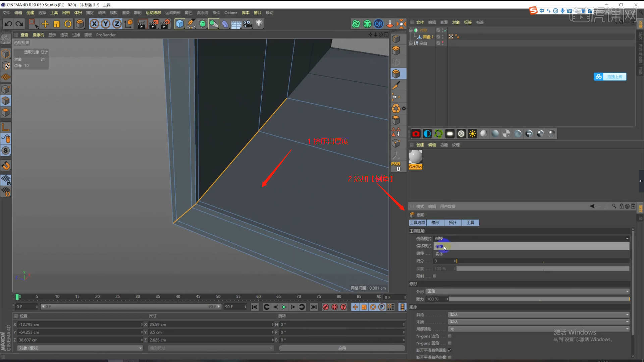
Task: Click the play forward button
Action: coord(284,307)
